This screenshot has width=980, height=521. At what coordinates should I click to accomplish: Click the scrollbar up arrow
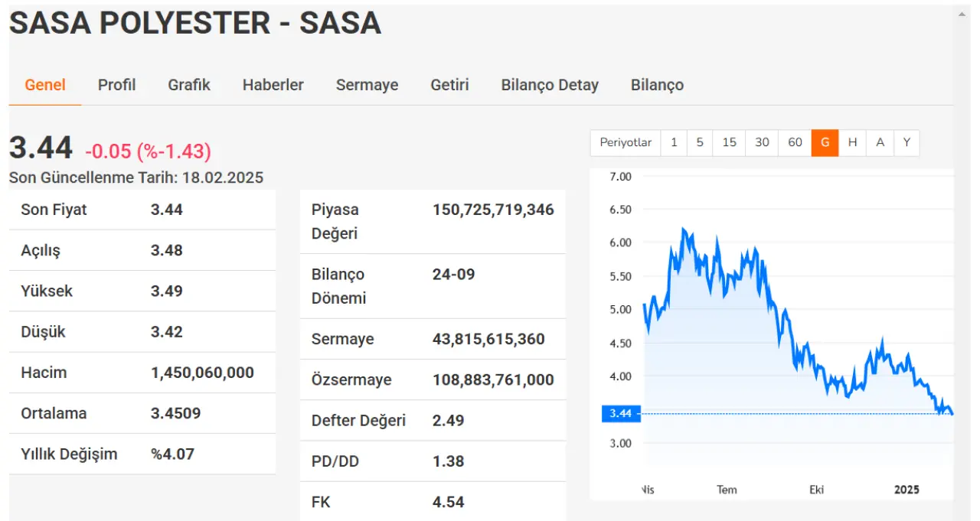pos(962,14)
